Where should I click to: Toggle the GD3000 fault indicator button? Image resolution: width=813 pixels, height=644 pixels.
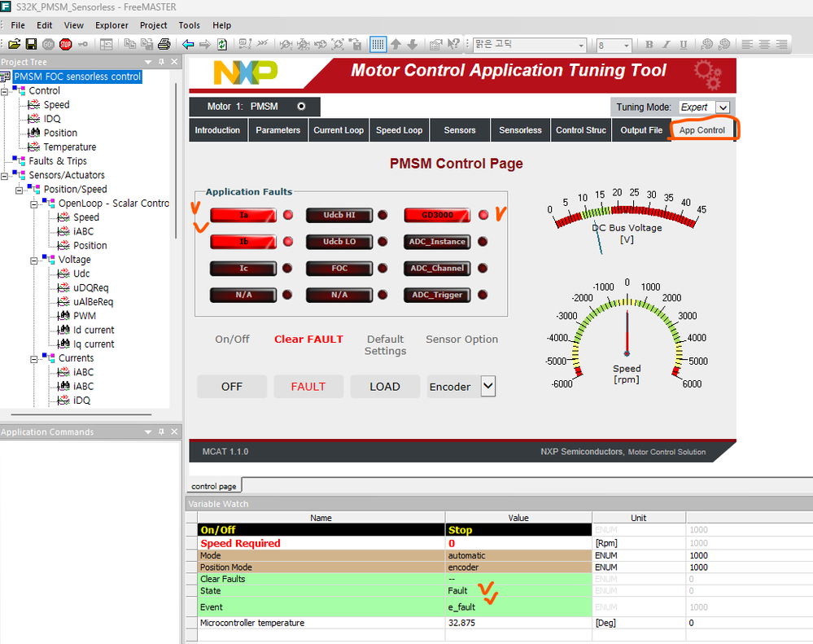coord(437,215)
